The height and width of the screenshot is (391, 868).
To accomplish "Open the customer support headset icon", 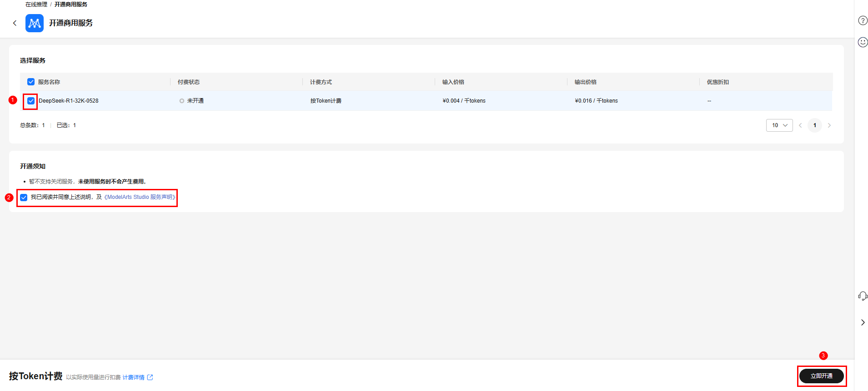I will [x=863, y=296].
